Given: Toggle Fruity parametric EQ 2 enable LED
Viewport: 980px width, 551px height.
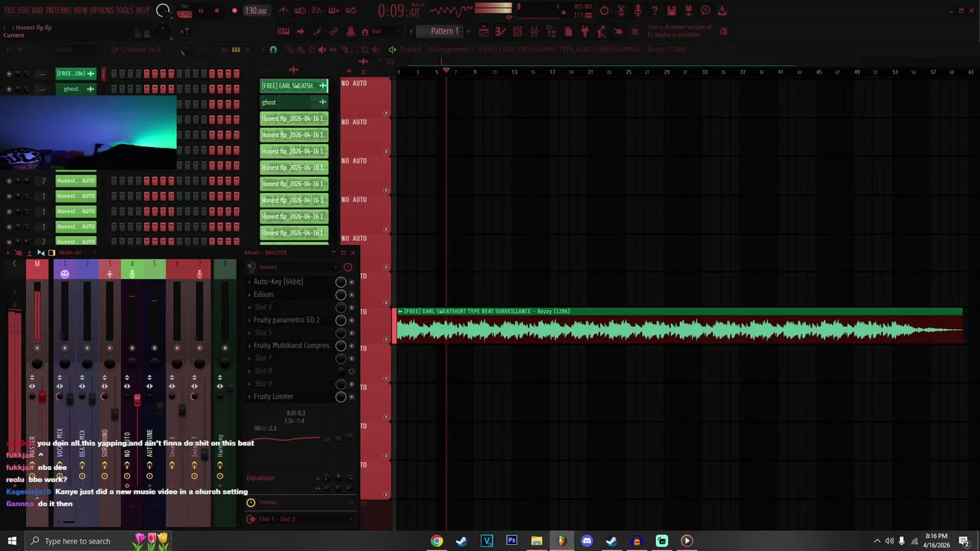Looking at the screenshot, I should pyautogui.click(x=351, y=320).
